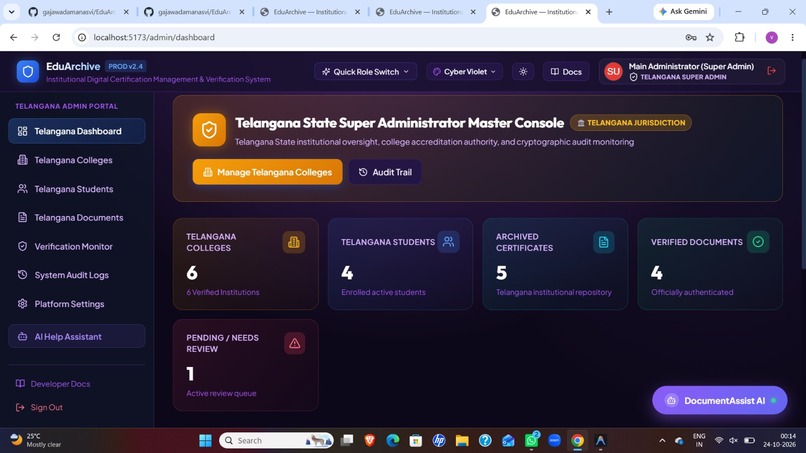This screenshot has height=453, width=806.
Task: Open Telangana Students sidebar item
Action: click(x=77, y=189)
